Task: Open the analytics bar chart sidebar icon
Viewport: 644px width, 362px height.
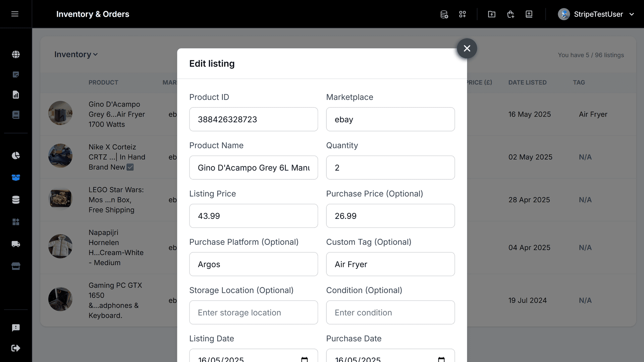Action: tap(16, 95)
